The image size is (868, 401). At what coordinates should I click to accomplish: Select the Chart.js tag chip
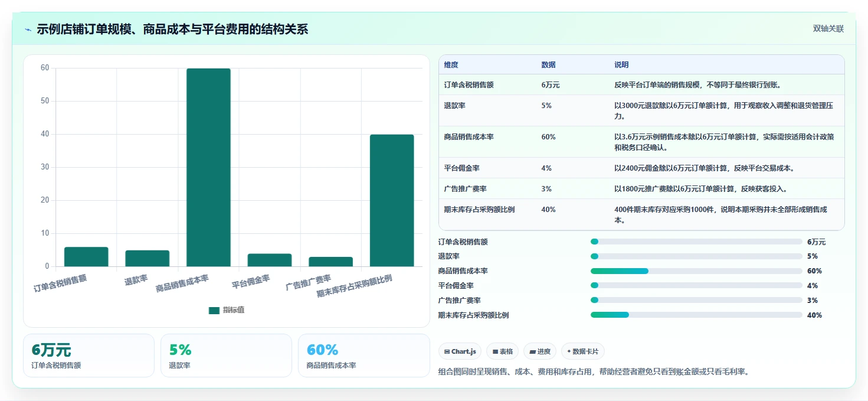460,351
